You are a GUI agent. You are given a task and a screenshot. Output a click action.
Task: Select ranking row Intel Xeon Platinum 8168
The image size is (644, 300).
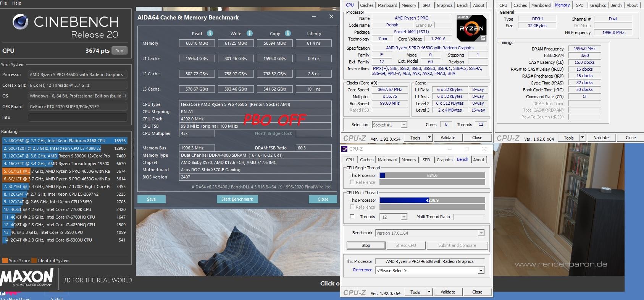tap(65, 141)
